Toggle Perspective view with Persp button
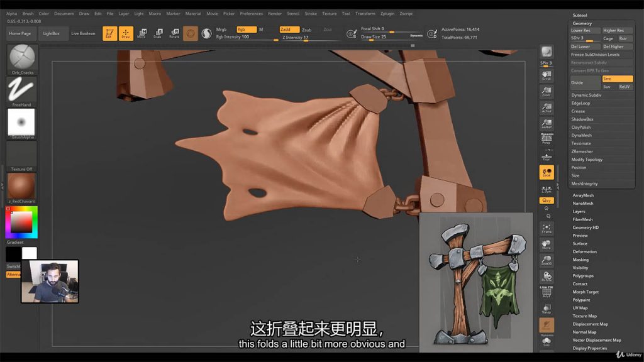This screenshot has width=644, height=362. pyautogui.click(x=547, y=140)
